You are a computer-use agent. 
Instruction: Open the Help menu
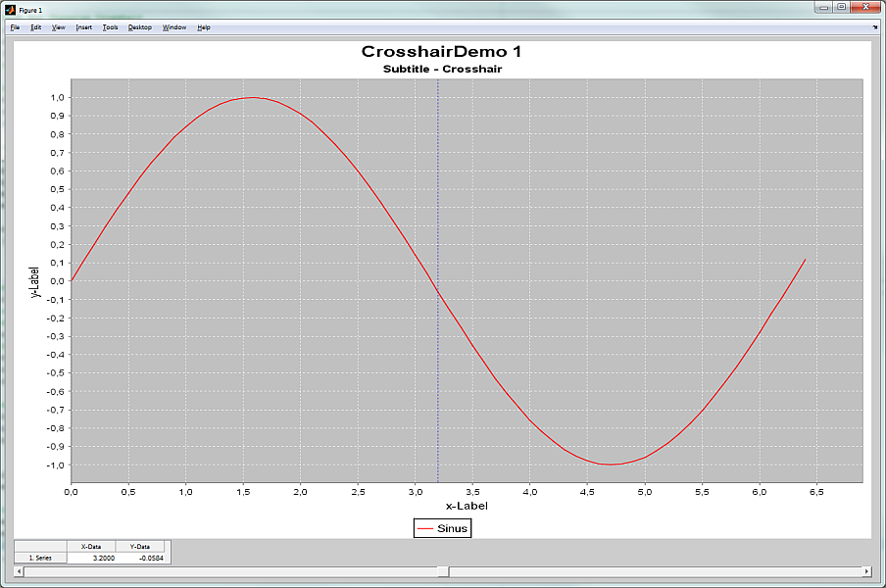204,27
